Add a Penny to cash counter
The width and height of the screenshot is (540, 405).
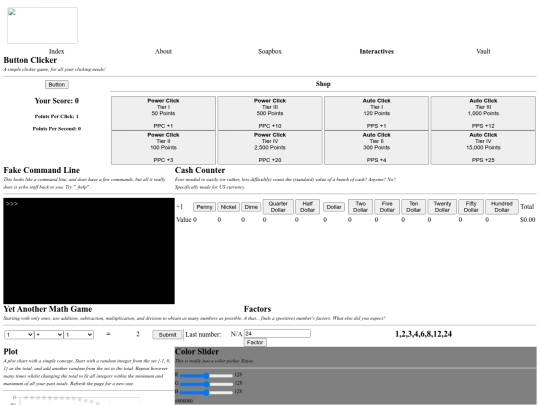click(x=205, y=207)
